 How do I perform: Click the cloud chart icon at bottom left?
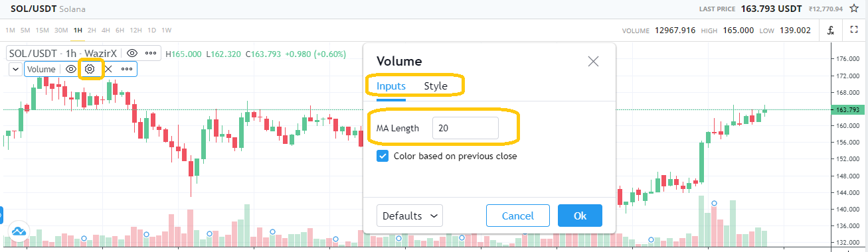pos(18,232)
